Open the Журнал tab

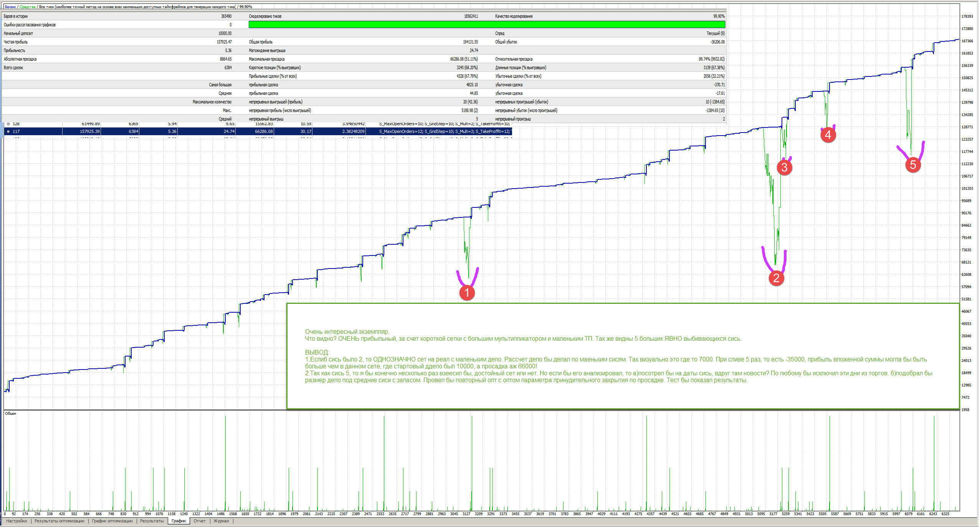(221, 521)
